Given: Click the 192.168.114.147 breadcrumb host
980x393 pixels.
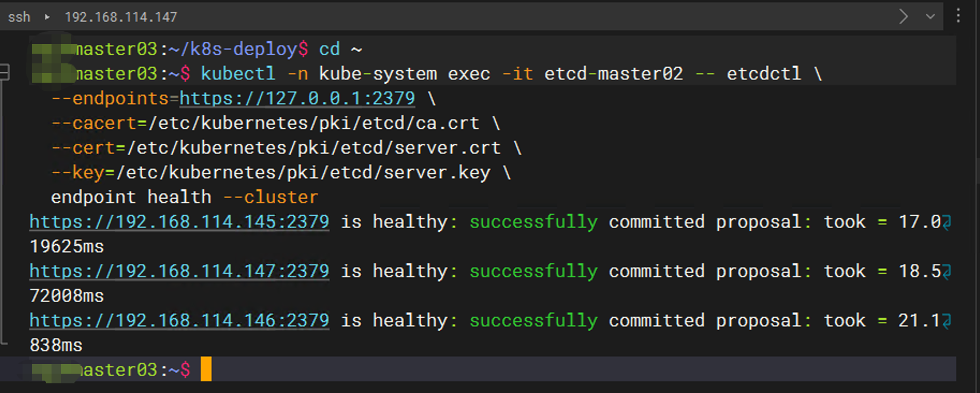Looking at the screenshot, I should 121,17.
